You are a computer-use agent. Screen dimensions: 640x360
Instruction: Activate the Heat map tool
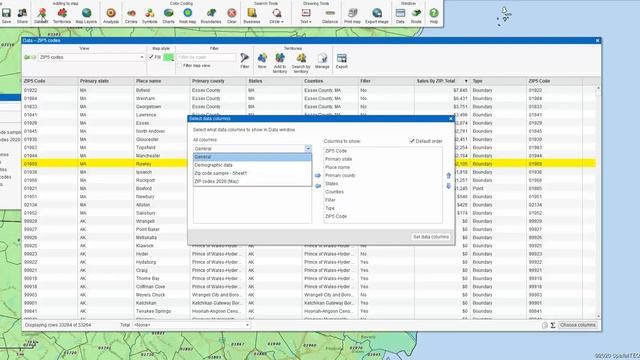tap(187, 16)
